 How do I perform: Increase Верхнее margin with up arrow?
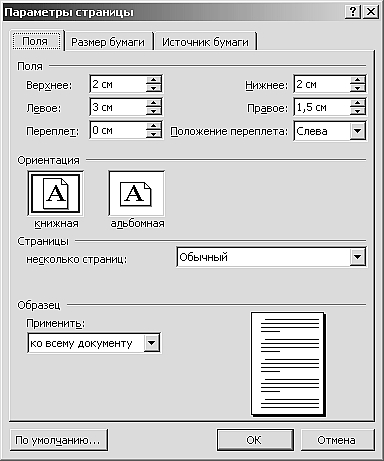[154, 80]
